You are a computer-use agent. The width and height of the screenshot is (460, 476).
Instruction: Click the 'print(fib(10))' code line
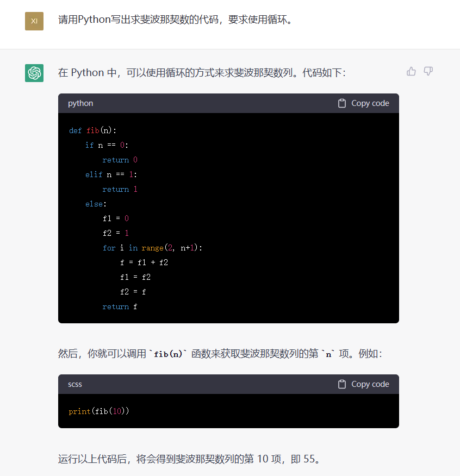[99, 411]
